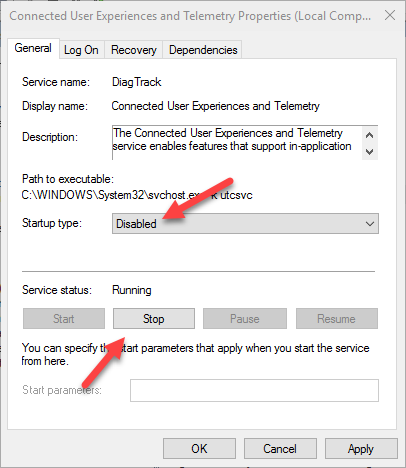The height and width of the screenshot is (468, 406).
Task: Click the Pause service button
Action: coord(245,319)
